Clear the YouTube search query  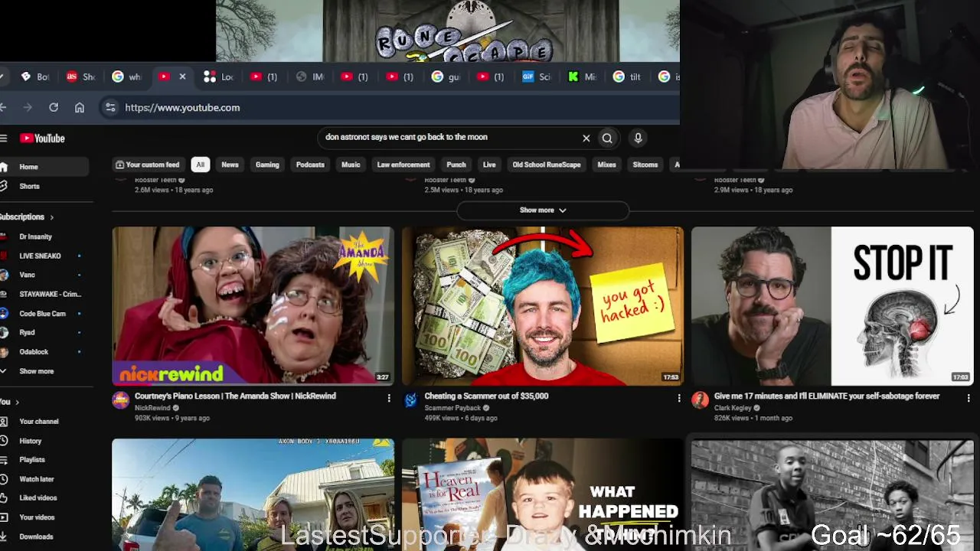(586, 139)
